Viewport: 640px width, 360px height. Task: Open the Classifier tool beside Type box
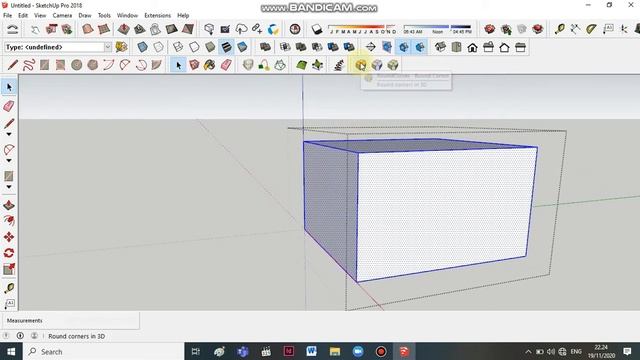click(121, 47)
